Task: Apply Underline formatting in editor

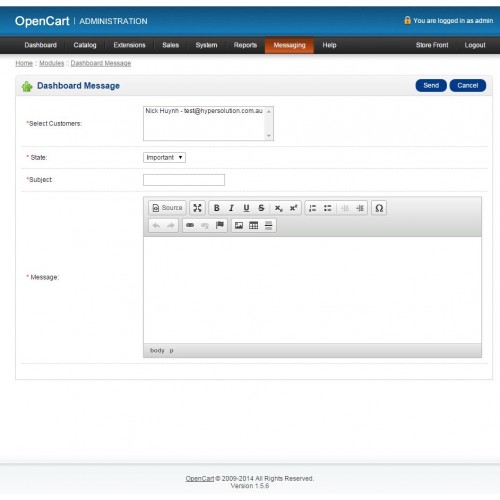Action: click(246, 208)
